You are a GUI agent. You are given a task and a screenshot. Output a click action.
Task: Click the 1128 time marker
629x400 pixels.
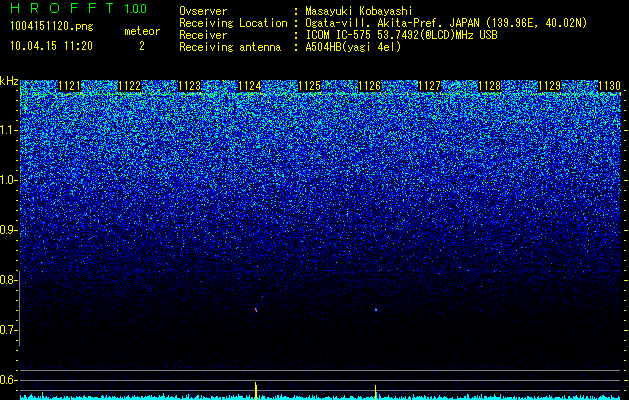click(490, 86)
